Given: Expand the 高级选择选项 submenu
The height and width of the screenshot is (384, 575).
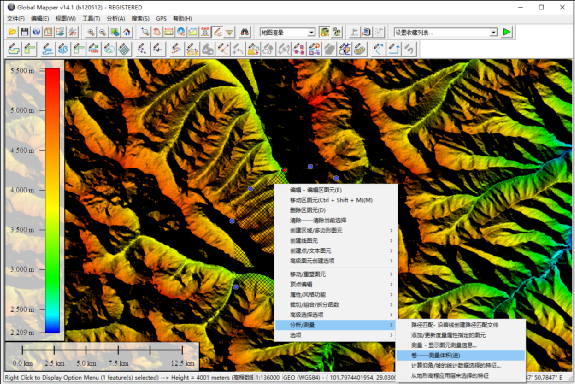Looking at the screenshot, I should click(x=336, y=315).
